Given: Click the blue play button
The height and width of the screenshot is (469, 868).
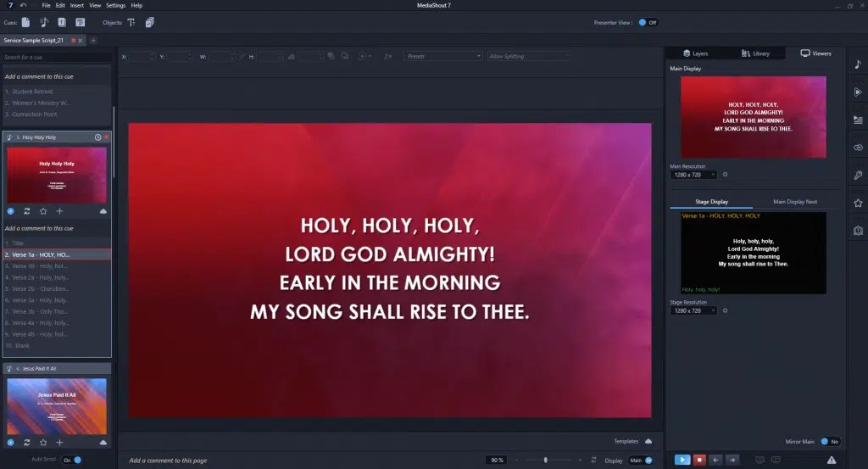Looking at the screenshot, I should click(x=682, y=460).
